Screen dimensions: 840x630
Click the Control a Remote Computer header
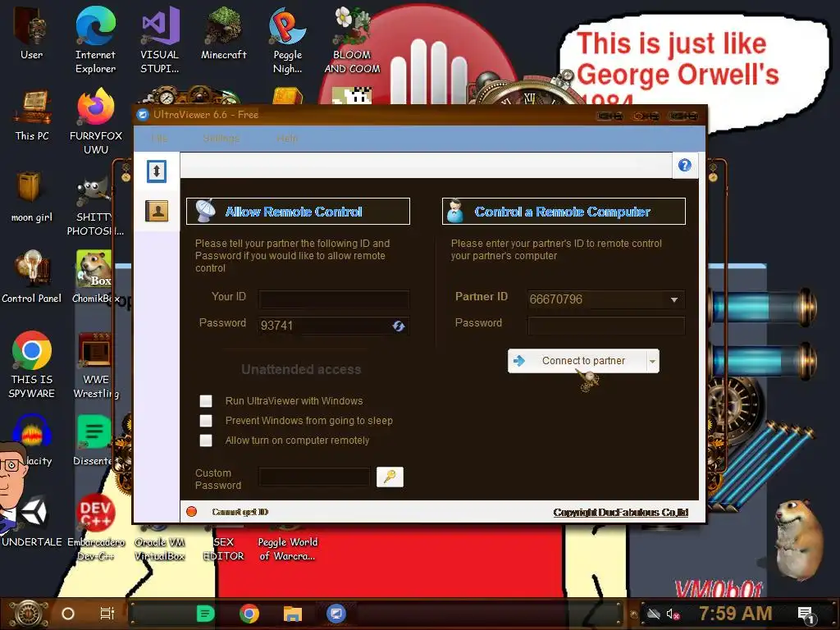(x=564, y=211)
